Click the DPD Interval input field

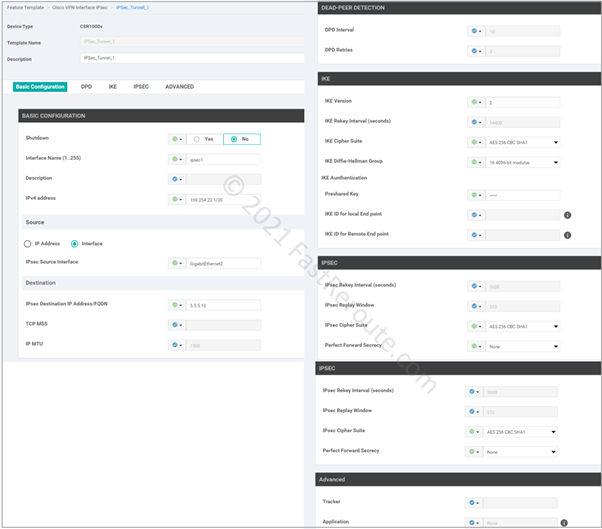click(x=523, y=31)
